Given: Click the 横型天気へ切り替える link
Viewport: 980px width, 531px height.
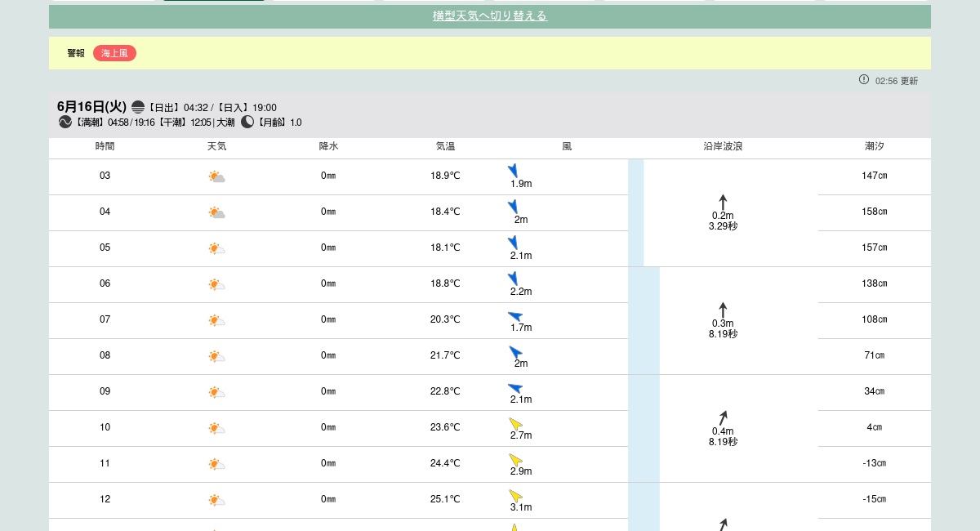Looking at the screenshot, I should point(490,16).
